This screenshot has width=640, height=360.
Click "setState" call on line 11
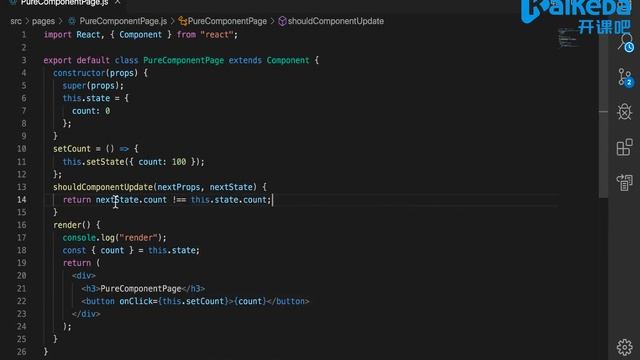coord(105,162)
